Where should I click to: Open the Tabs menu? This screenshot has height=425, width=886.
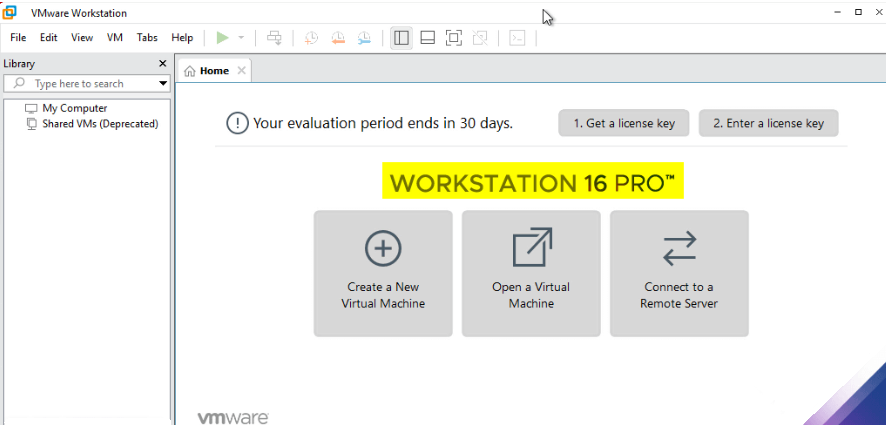(x=147, y=38)
